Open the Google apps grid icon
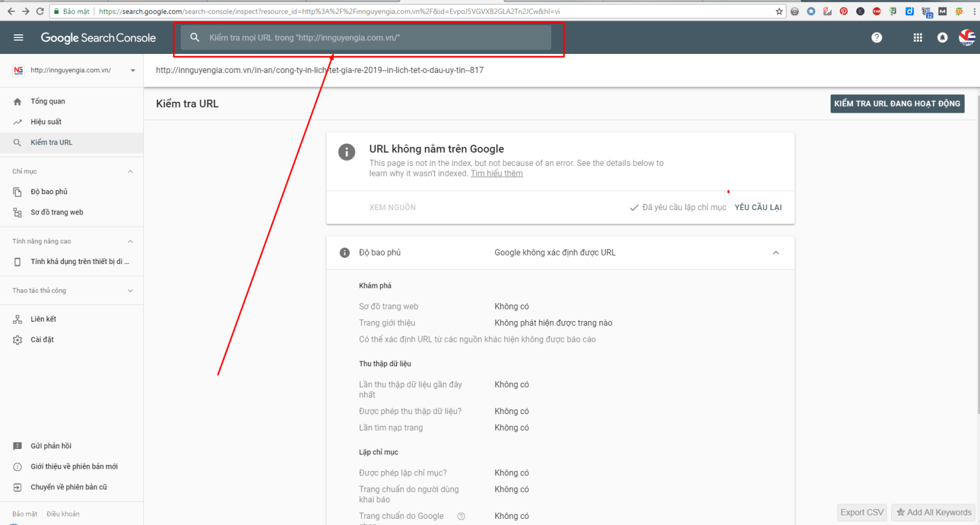The height and width of the screenshot is (525, 980). [x=918, y=37]
